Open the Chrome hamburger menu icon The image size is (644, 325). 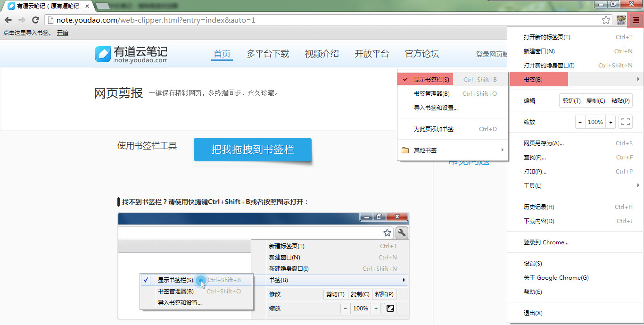click(x=636, y=20)
